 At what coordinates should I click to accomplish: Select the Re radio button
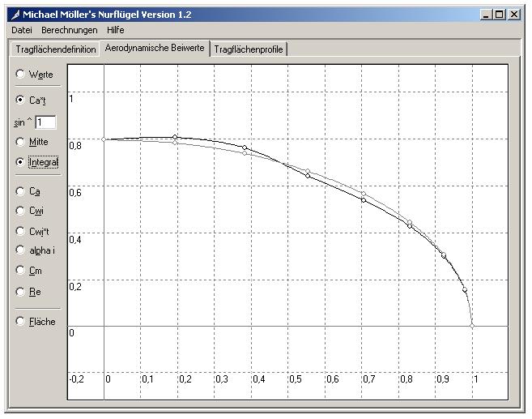click(x=20, y=292)
